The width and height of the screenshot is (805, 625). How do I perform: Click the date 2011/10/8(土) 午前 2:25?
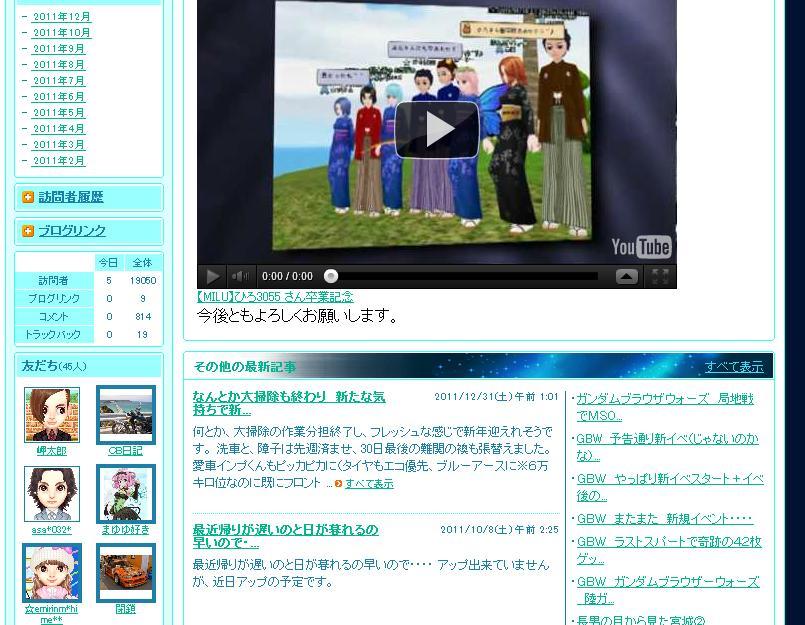pyautogui.click(x=500, y=529)
